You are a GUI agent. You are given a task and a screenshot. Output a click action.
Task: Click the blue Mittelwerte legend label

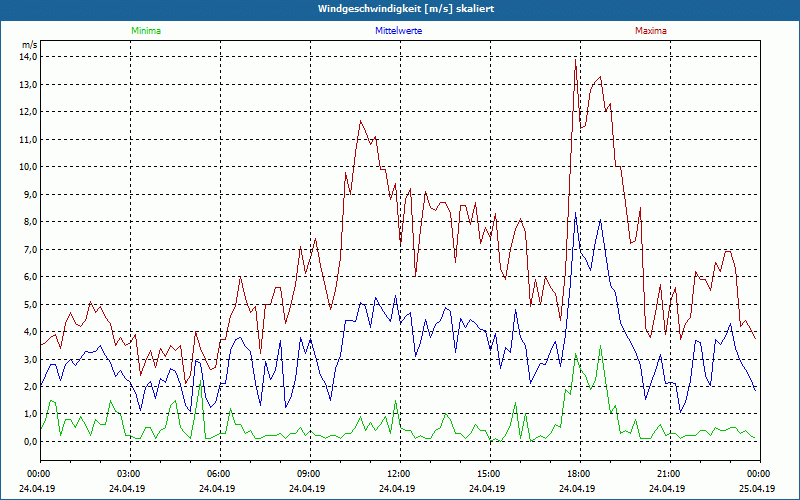398,31
